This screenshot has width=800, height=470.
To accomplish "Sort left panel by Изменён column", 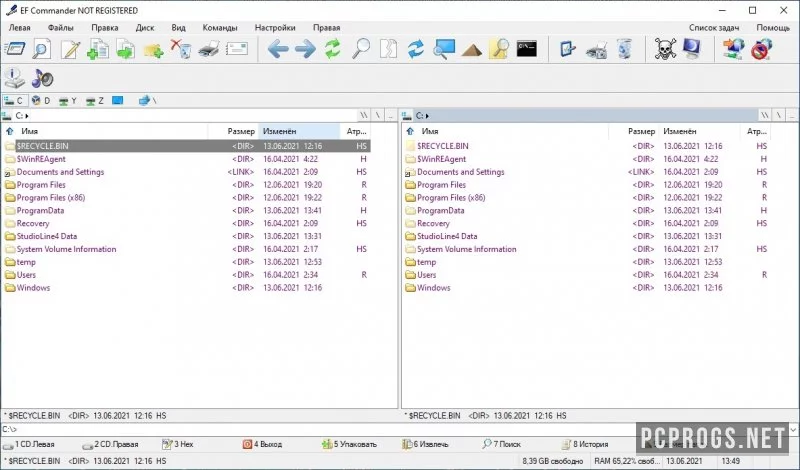I will (299, 131).
